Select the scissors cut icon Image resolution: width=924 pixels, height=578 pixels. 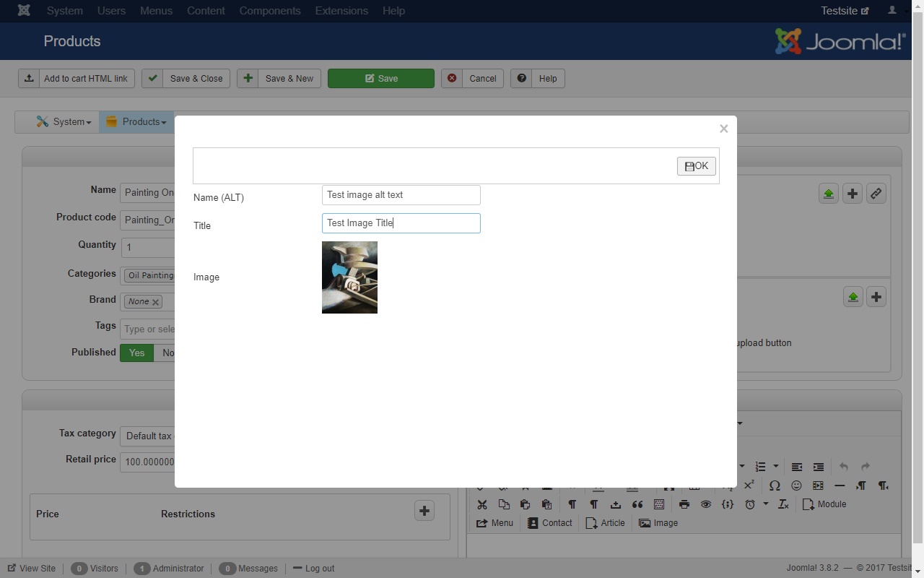481,504
